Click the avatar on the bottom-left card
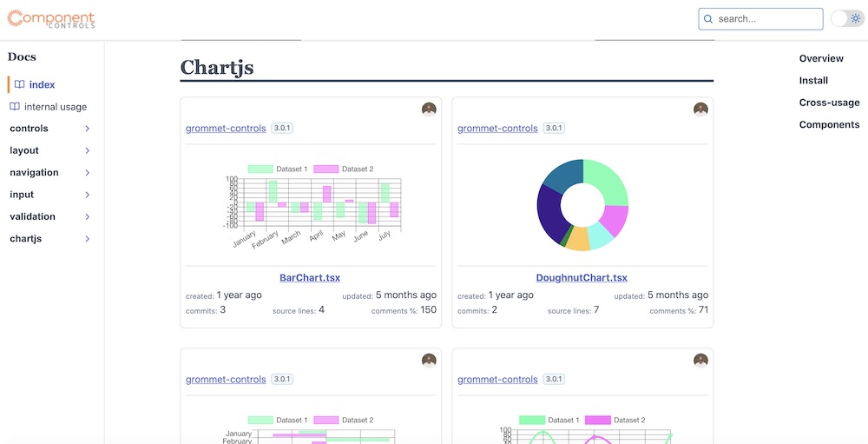 coord(429,361)
